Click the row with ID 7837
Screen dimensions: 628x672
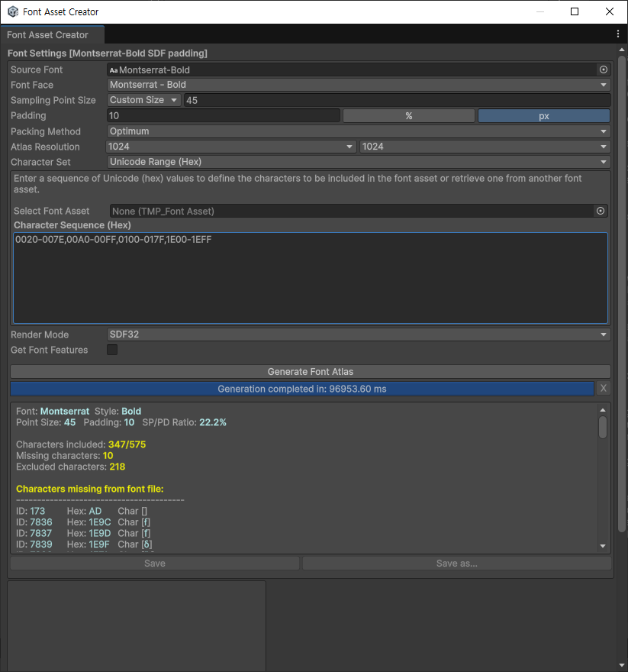pyautogui.click(x=83, y=534)
